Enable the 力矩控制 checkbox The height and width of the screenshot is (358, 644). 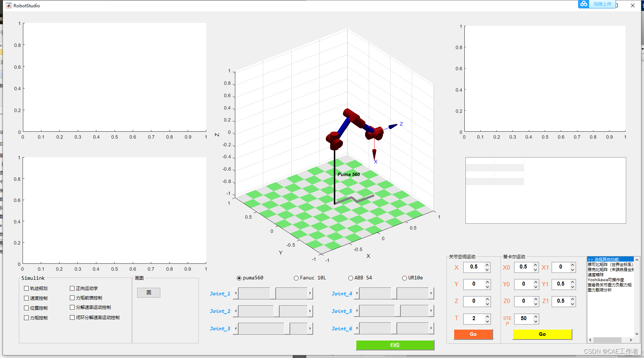[x=26, y=318]
